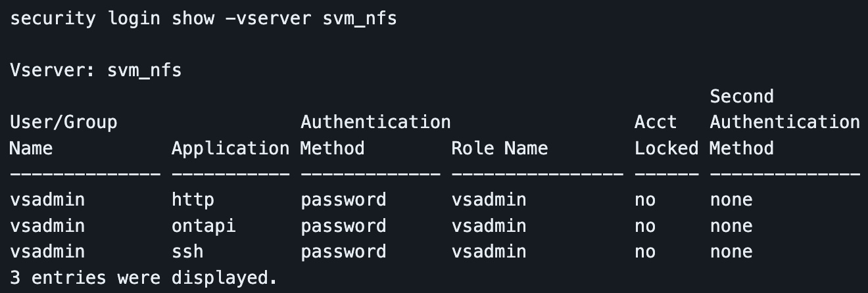Click the user name 'vsadmin' in http row
Screen dimensions: 868x293
47,200
